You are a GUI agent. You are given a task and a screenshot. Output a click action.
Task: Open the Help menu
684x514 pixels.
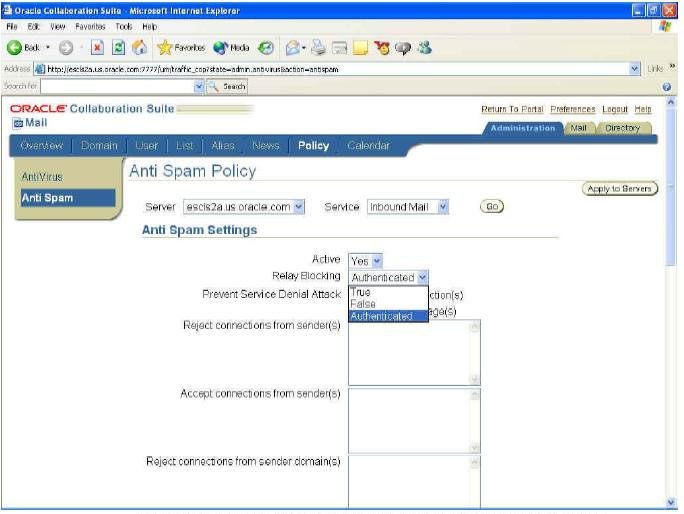pos(149,27)
